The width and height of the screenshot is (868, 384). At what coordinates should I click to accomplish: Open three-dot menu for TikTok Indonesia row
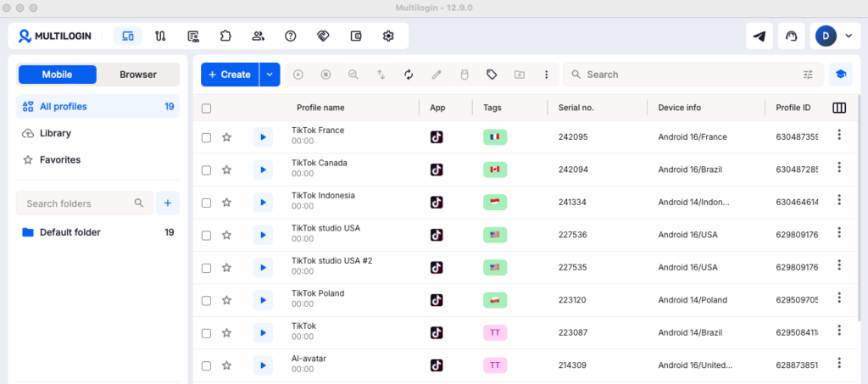[x=839, y=200]
